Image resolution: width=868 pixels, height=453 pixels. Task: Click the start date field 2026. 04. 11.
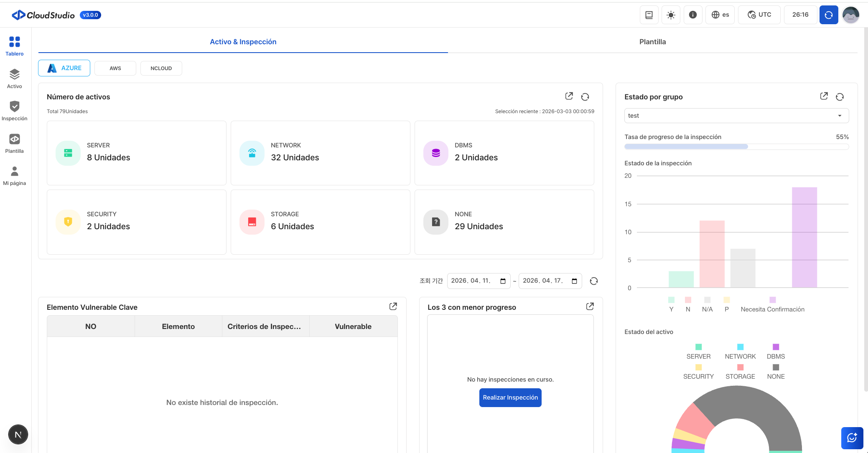coord(474,281)
